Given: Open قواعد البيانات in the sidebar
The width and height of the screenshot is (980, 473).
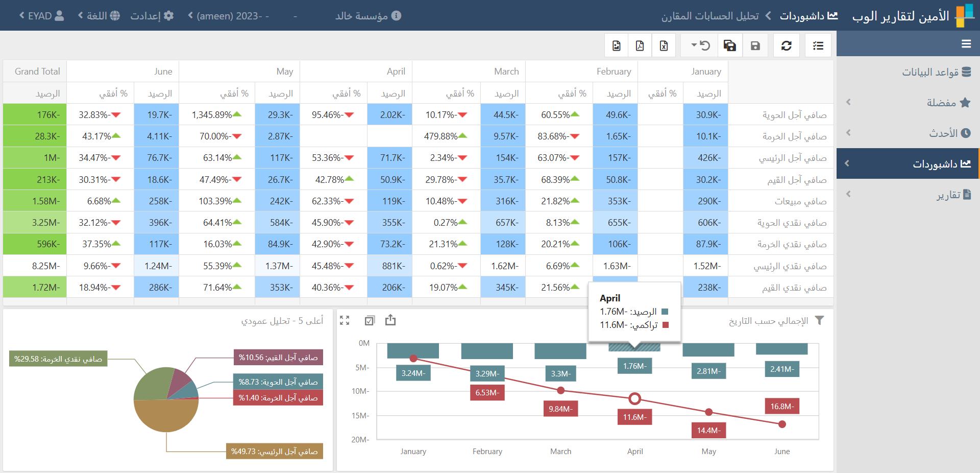Looking at the screenshot, I should click(935, 72).
